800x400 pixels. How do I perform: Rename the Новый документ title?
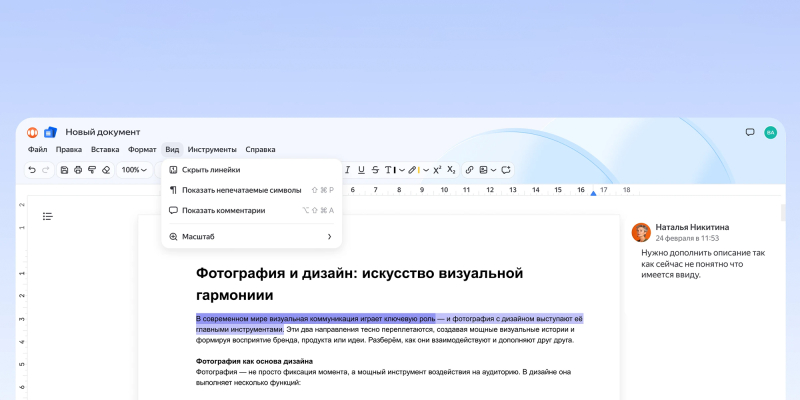103,132
